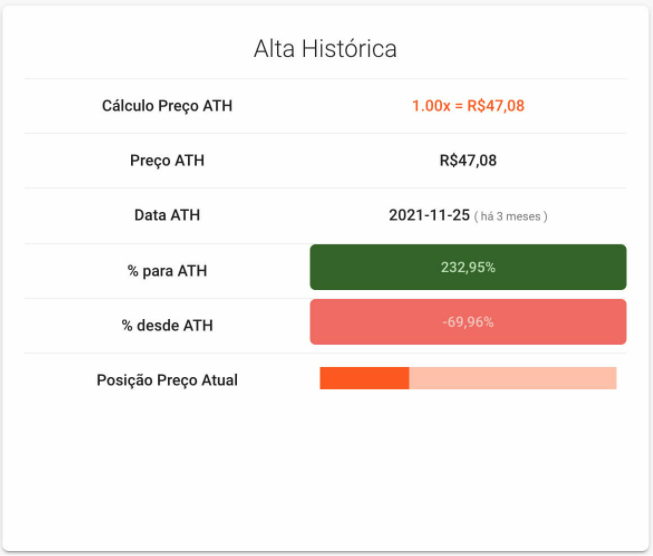
Task: Click the (há 3 meses) grey note
Action: coord(511,217)
